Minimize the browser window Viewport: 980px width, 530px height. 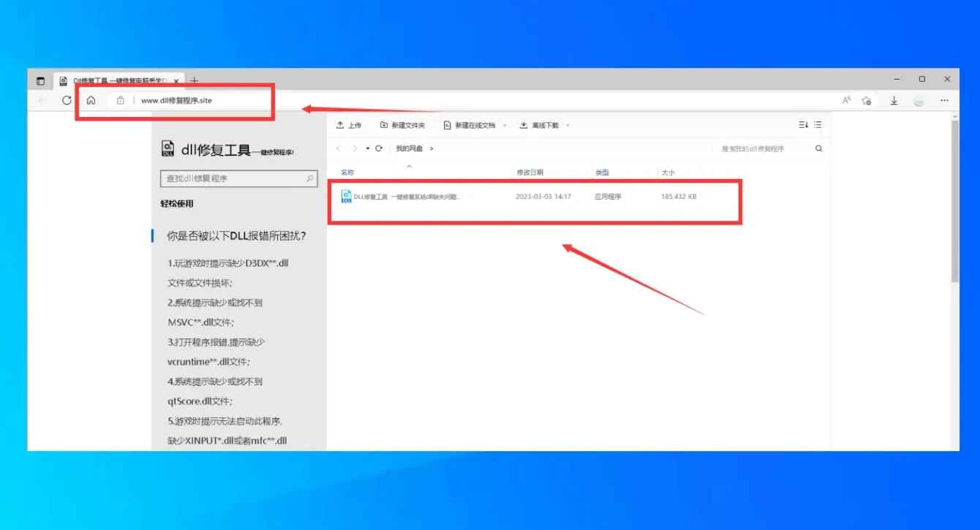click(x=897, y=79)
